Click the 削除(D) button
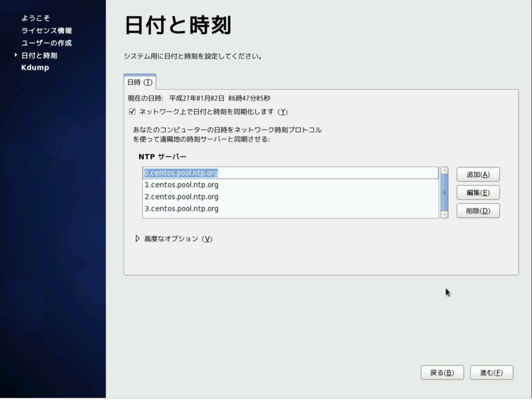532x400 pixels. point(478,211)
